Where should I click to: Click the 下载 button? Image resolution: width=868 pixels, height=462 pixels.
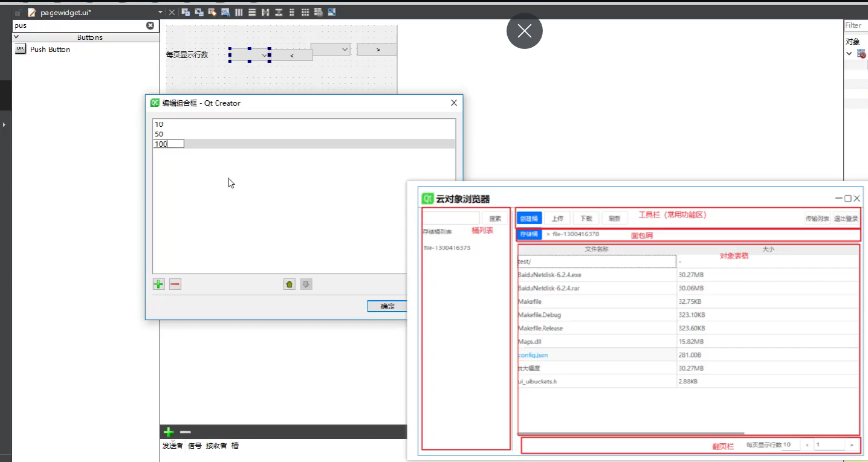point(586,218)
